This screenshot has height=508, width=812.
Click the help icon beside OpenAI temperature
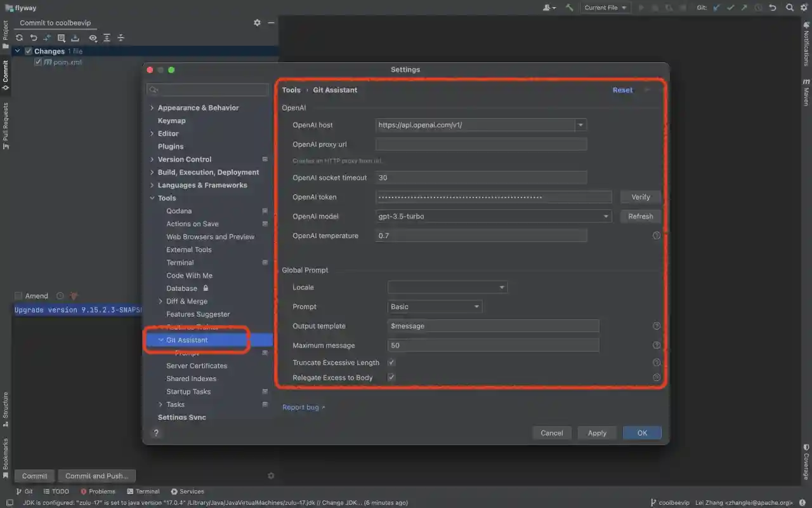657,236
